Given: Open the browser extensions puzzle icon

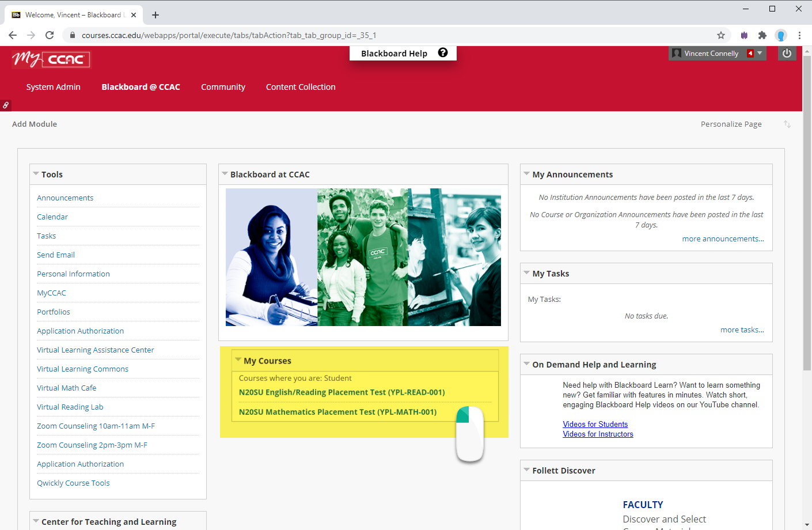Looking at the screenshot, I should (x=762, y=35).
